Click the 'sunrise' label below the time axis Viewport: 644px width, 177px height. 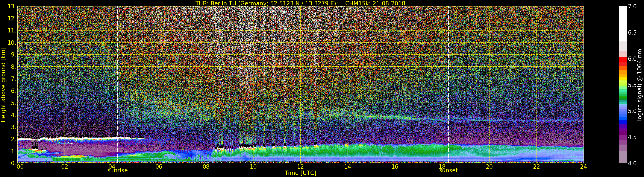point(118,171)
